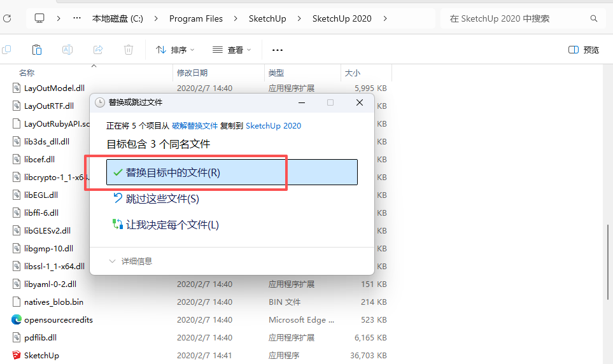
Task: Expand chevron after SketchUp 2020 in address bar
Action: click(x=385, y=18)
